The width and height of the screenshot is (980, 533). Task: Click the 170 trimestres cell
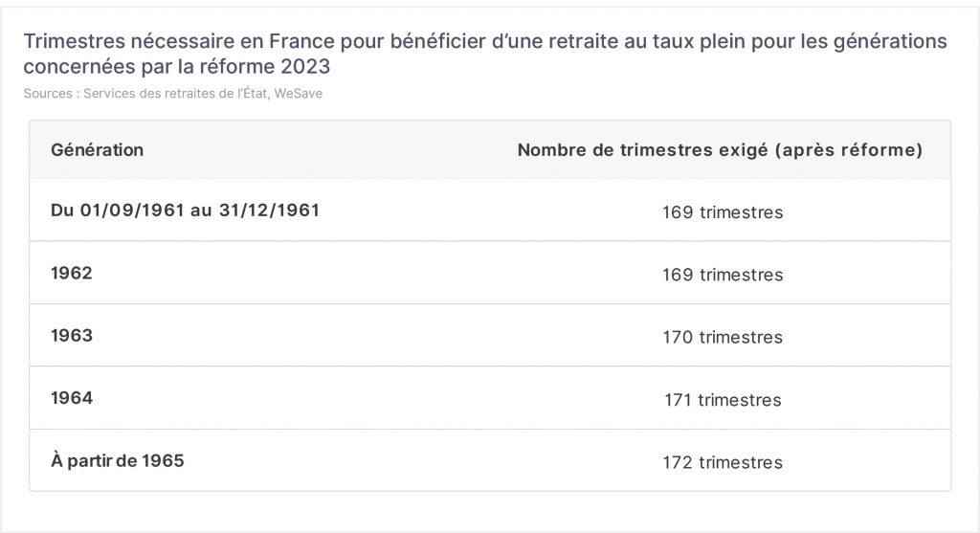pos(723,338)
